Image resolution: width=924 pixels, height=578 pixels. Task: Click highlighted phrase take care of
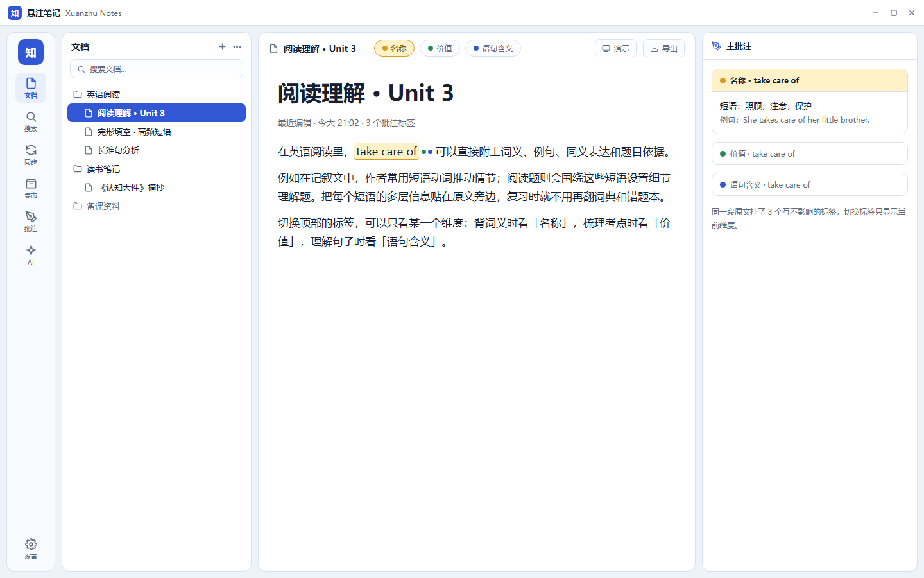[x=386, y=152]
